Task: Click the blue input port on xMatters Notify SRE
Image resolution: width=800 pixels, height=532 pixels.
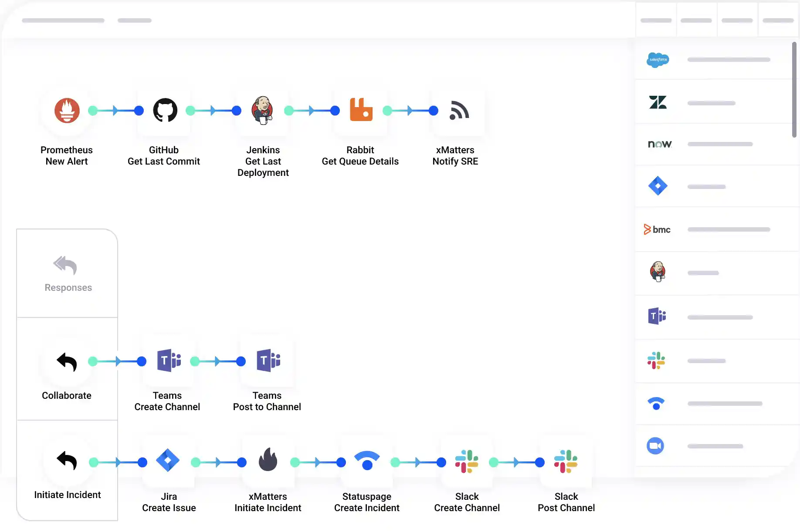Action: coord(434,111)
